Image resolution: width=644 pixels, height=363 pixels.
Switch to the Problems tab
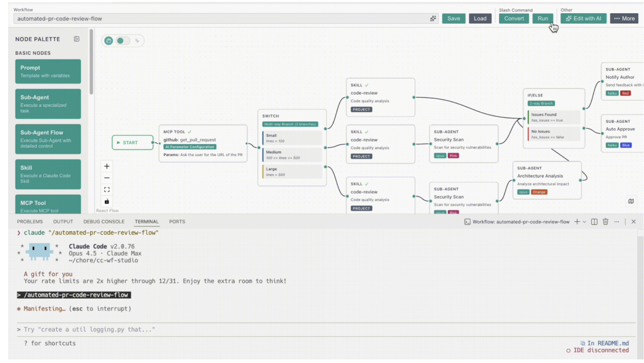(30, 222)
